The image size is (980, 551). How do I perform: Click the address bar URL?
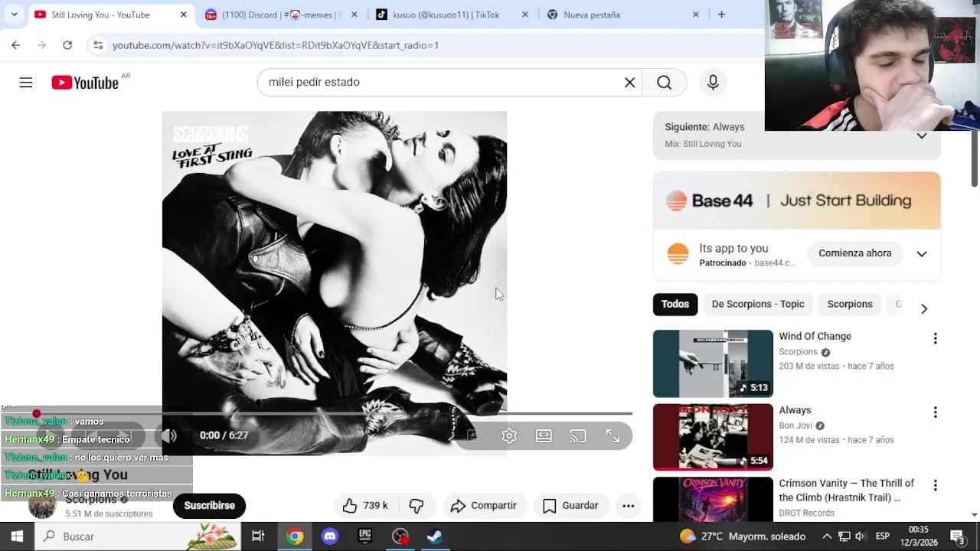coord(276,45)
